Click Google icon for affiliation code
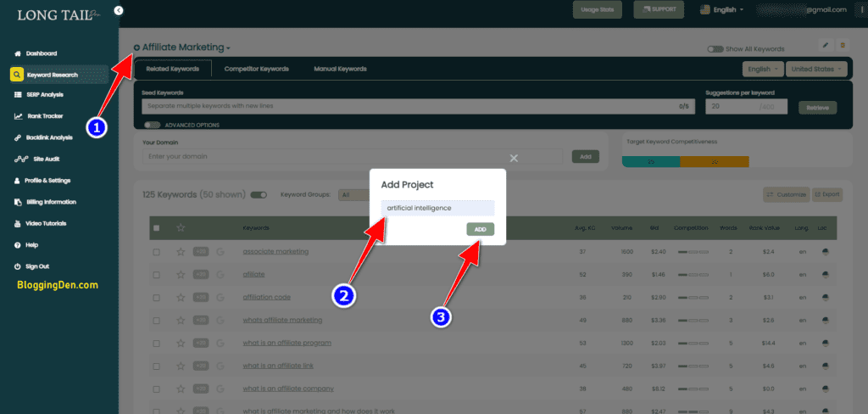The height and width of the screenshot is (414, 868). click(x=220, y=297)
